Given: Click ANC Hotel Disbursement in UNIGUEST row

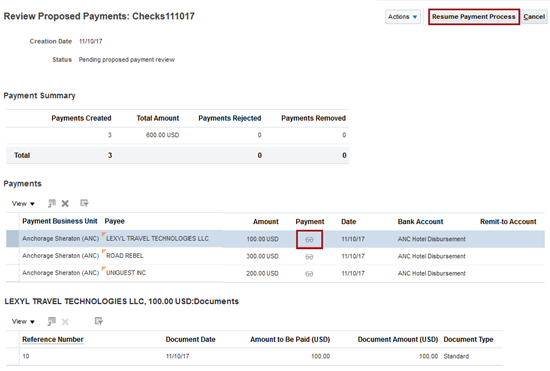Looking at the screenshot, I should (x=431, y=274).
